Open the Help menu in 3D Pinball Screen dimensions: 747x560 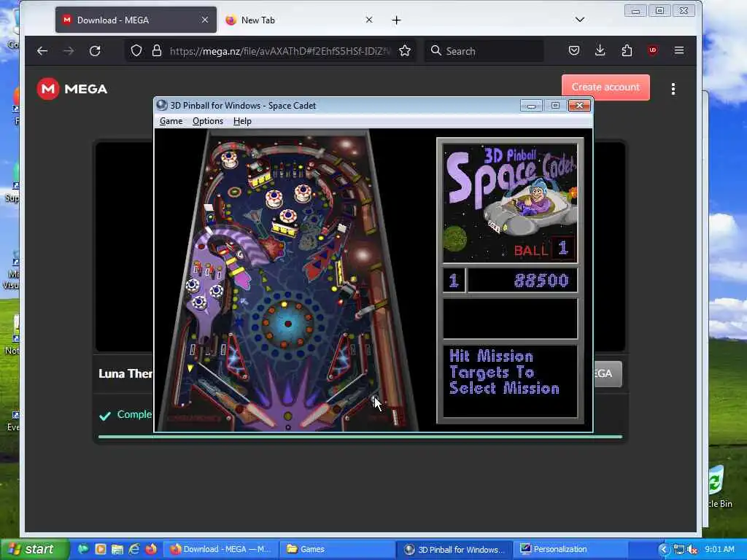[x=242, y=121]
